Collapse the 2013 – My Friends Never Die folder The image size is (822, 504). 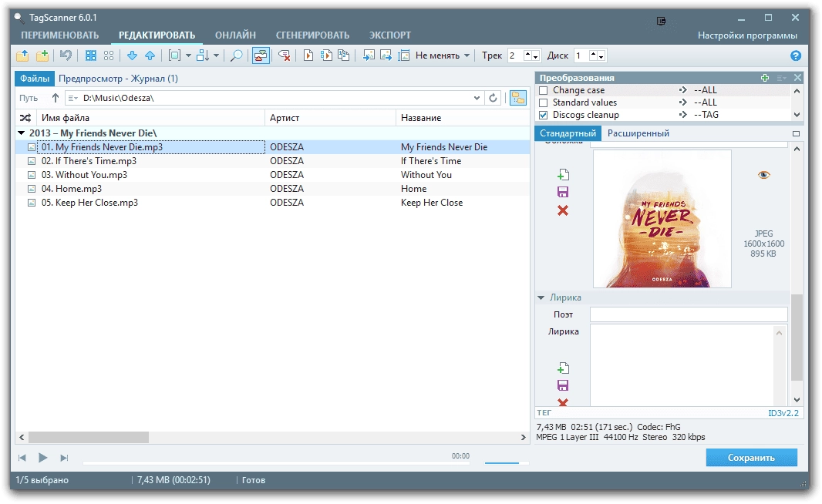[22, 133]
